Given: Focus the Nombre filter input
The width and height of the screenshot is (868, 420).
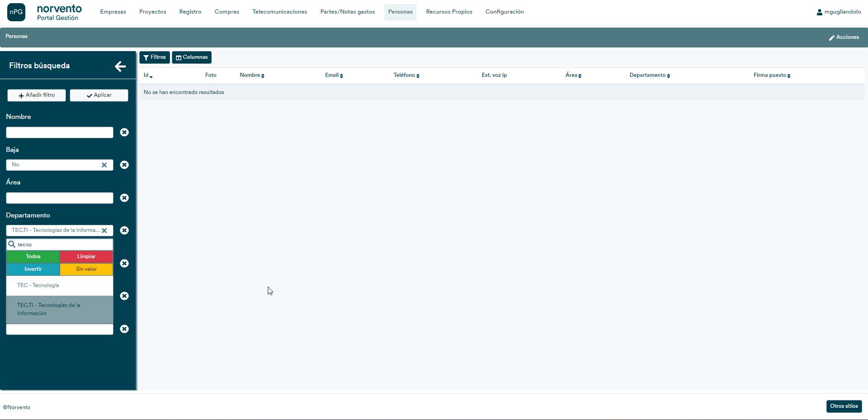Looking at the screenshot, I should click(x=60, y=132).
